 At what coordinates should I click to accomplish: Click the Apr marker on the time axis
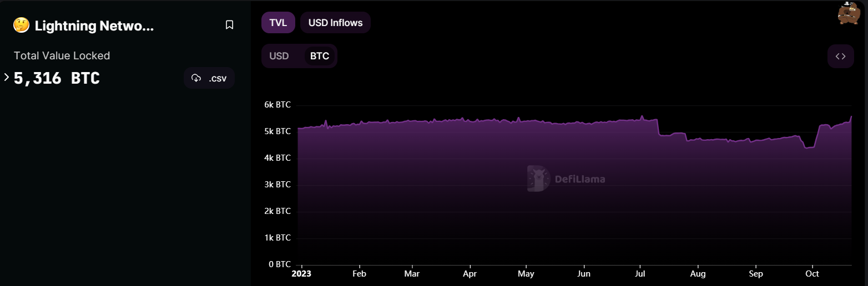coord(470,274)
